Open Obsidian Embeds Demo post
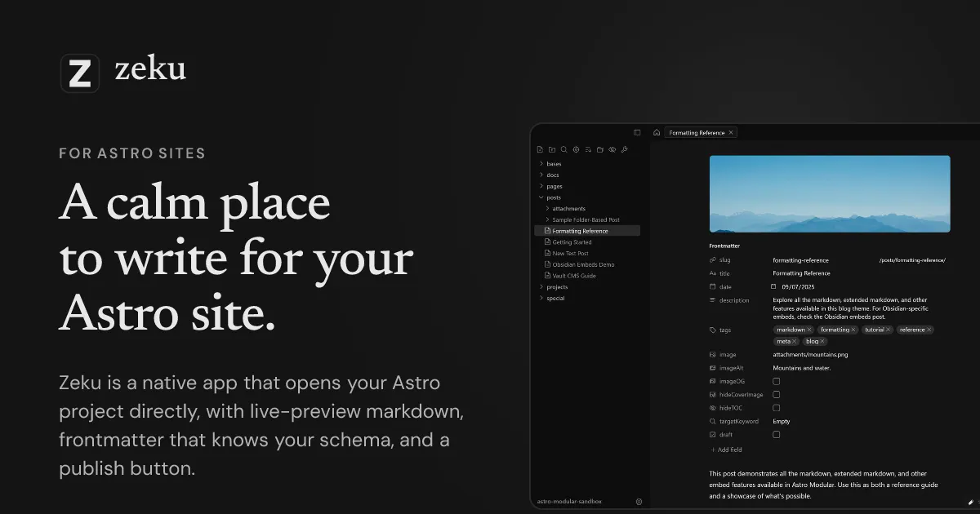 point(583,264)
